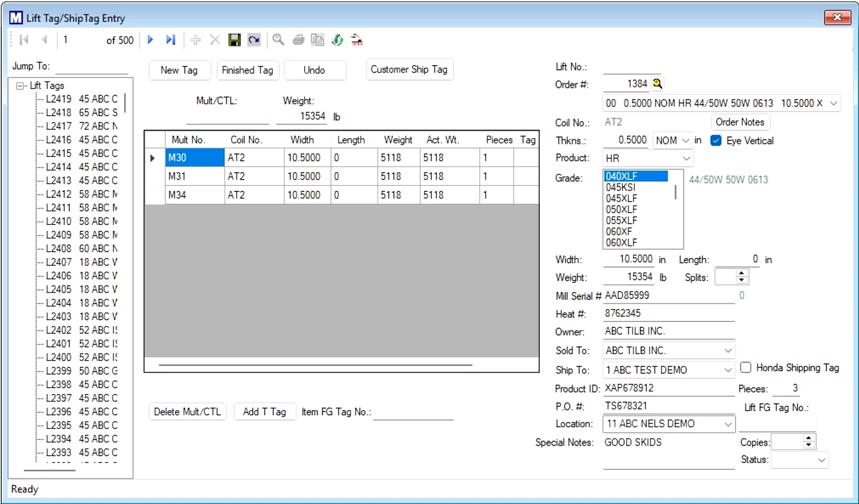Enable the Honda Shipping Tag checkbox

point(746,368)
